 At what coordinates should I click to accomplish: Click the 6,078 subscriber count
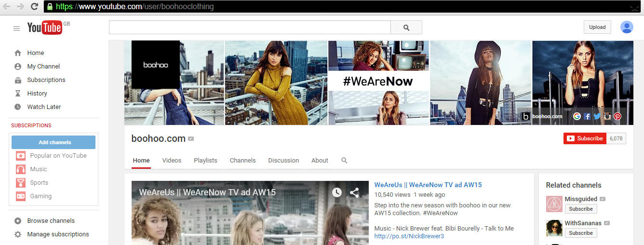pyautogui.click(x=616, y=138)
